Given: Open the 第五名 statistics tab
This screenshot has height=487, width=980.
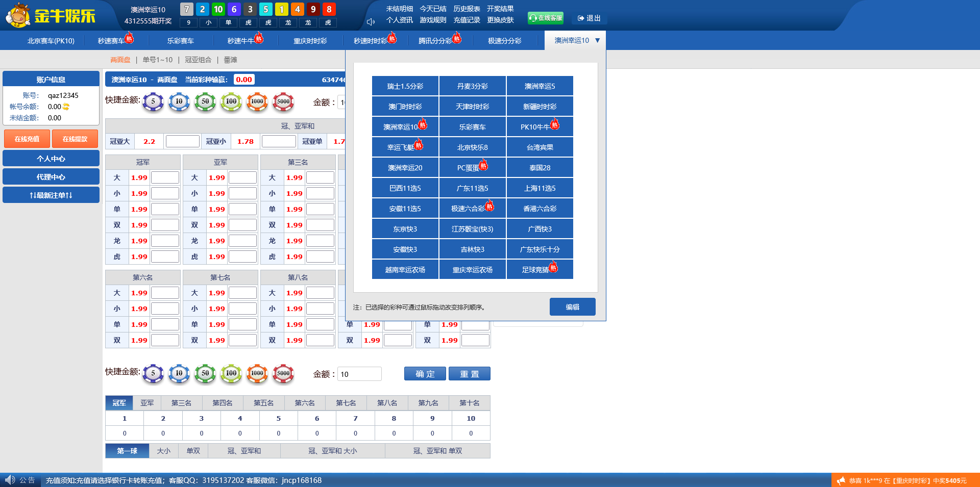Looking at the screenshot, I should tap(263, 403).
